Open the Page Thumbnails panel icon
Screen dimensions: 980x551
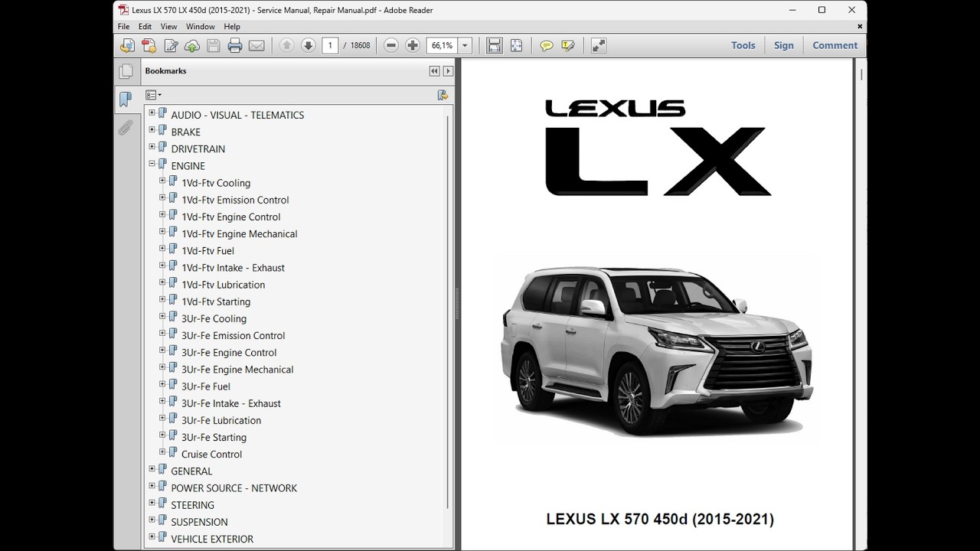(126, 71)
